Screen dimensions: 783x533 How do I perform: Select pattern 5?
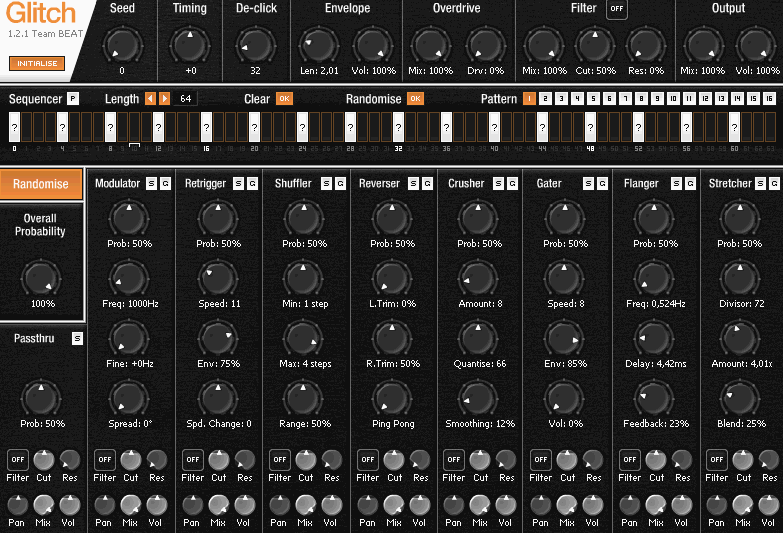pos(593,98)
